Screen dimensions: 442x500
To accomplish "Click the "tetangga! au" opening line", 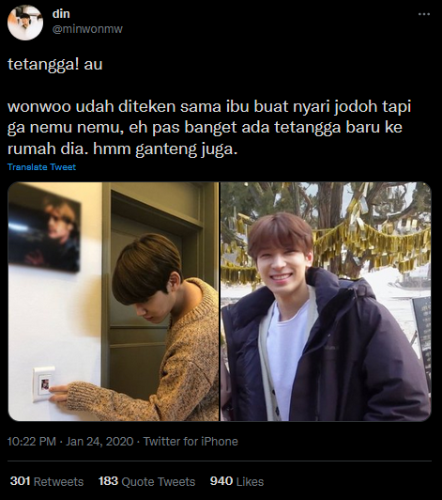I will click(x=55, y=64).
